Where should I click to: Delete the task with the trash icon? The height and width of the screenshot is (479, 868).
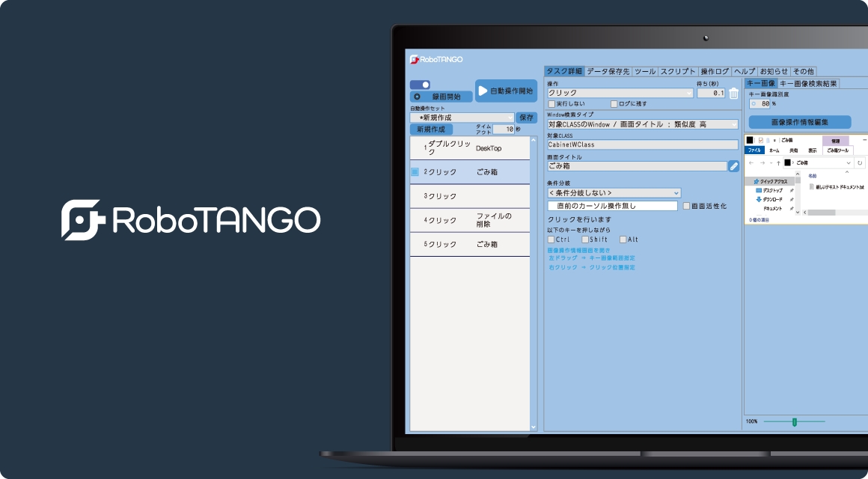point(733,94)
